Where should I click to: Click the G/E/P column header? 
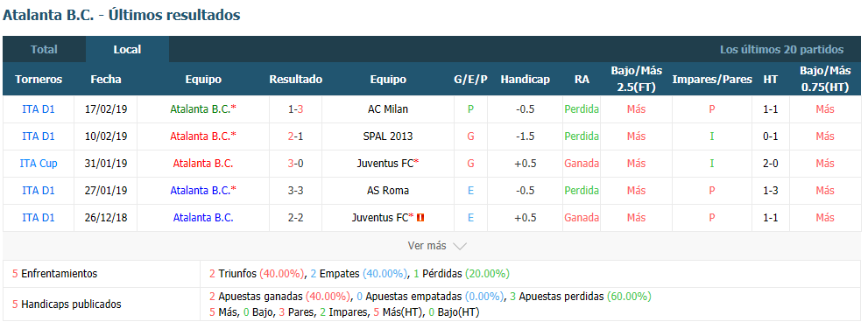(x=470, y=79)
